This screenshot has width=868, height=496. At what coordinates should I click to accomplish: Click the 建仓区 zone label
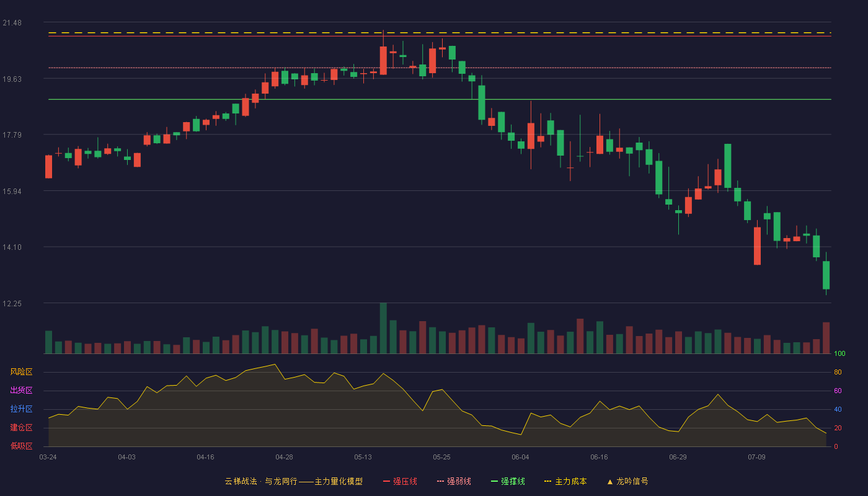coord(21,428)
